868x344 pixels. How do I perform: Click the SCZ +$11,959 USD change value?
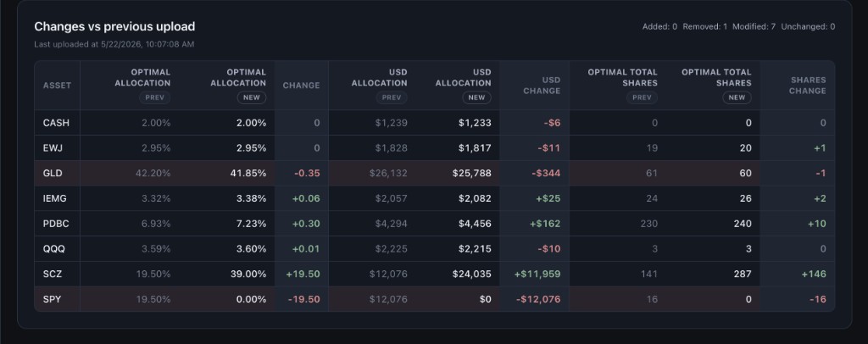pyautogui.click(x=537, y=274)
